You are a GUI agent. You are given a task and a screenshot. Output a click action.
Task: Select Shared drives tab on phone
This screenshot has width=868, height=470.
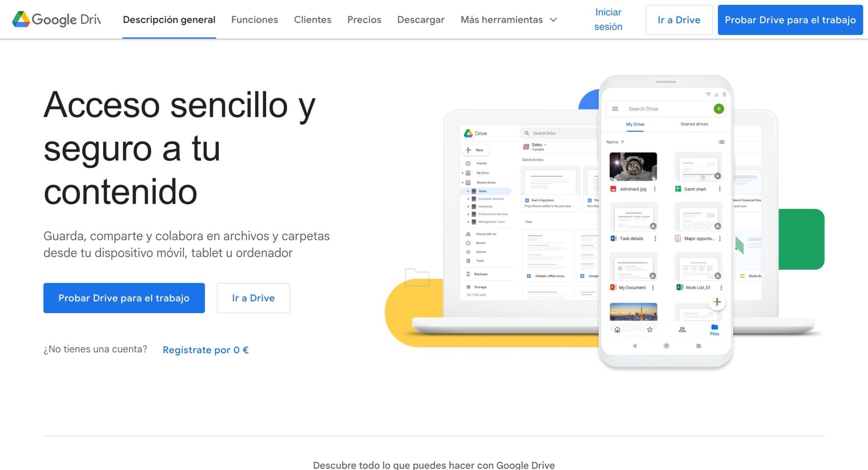(x=694, y=124)
